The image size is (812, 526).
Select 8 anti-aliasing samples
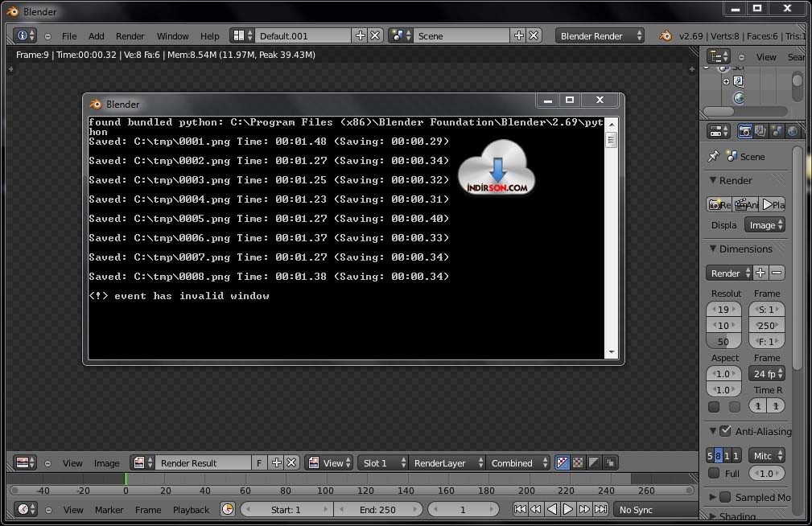719,456
